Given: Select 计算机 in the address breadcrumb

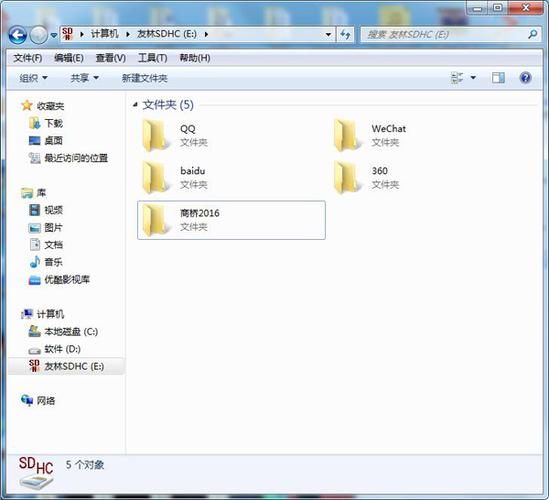Looking at the screenshot, I should 105,34.
